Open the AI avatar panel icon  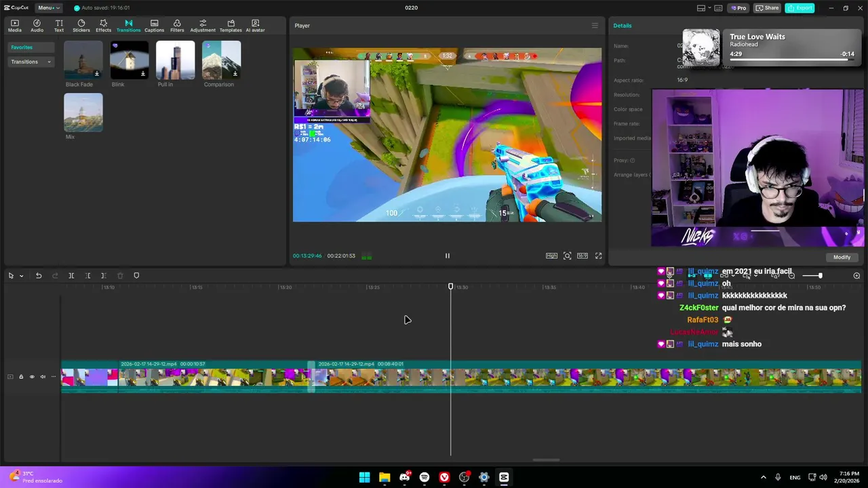(255, 26)
